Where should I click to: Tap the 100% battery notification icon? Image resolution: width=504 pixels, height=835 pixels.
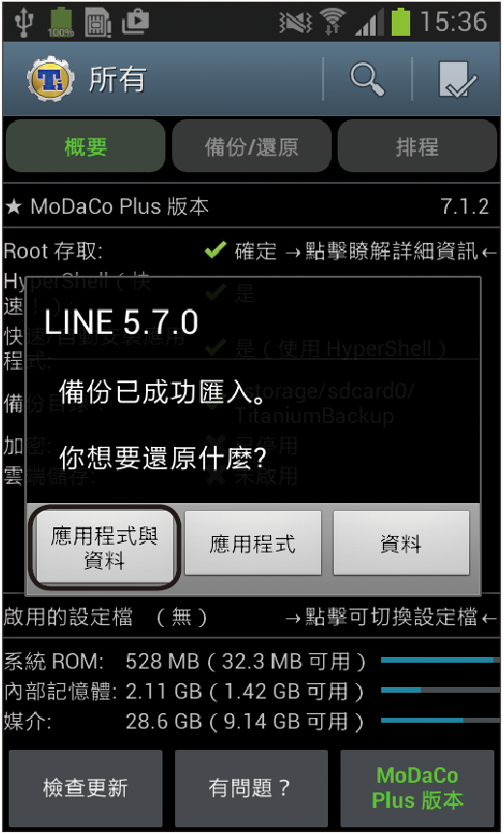coord(61,23)
